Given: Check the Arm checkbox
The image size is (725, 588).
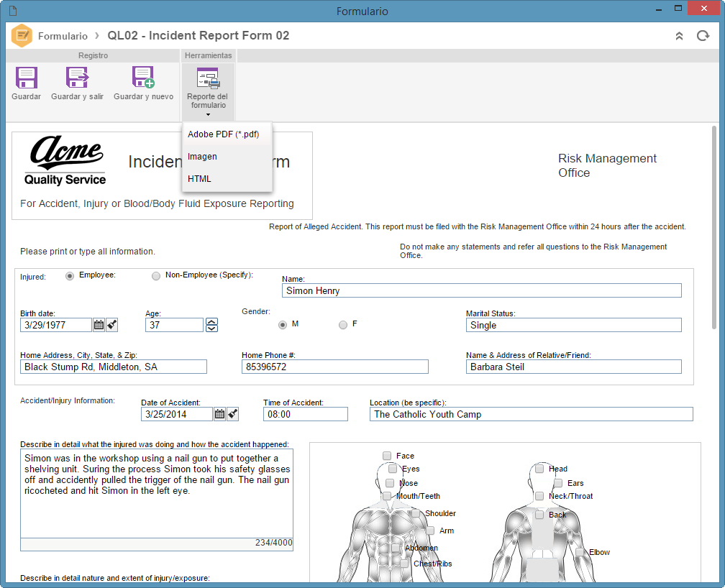Looking at the screenshot, I should (x=430, y=530).
